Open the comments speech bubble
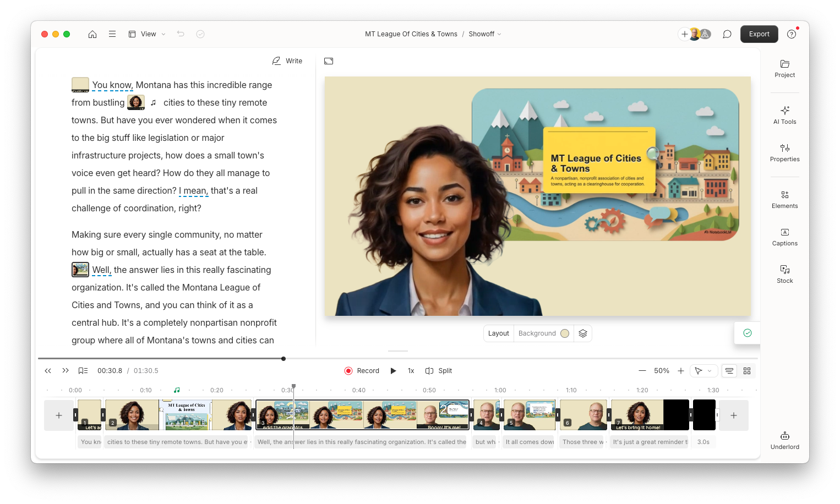840x504 pixels. 727,34
